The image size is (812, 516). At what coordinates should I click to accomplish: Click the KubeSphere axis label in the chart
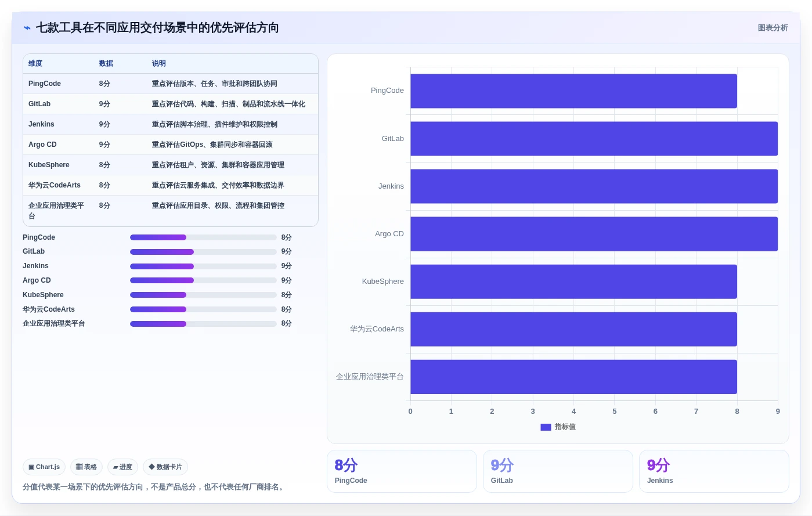click(383, 282)
